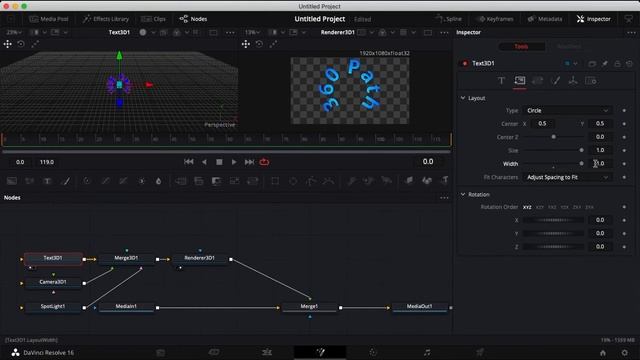The image size is (640, 360).
Task: Add a Matte Control node from toolbar
Action: pos(216,181)
